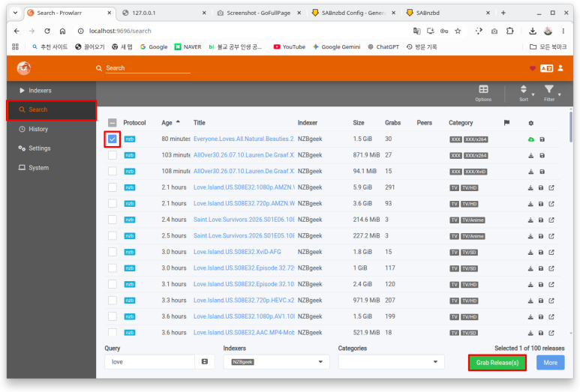Click the results list vertical scrollbar
This screenshot has width=580, height=392.
click(571, 127)
